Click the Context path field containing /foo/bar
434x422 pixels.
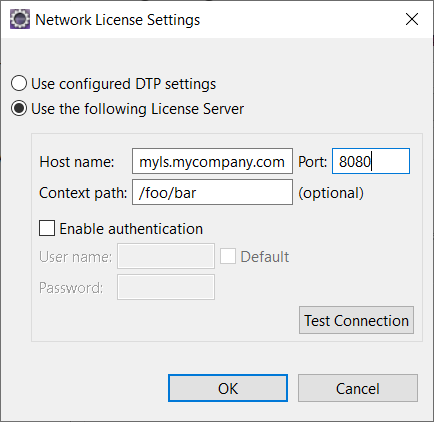(x=212, y=192)
